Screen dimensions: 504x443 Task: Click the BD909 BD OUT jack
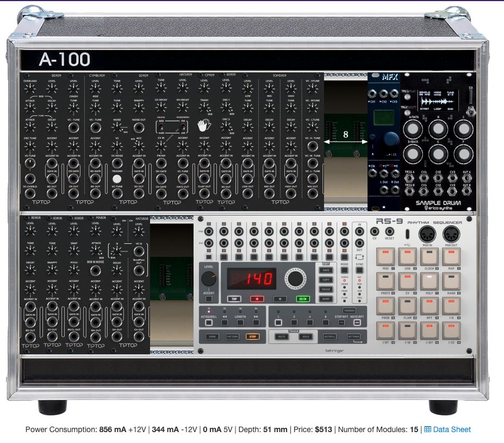52,193
